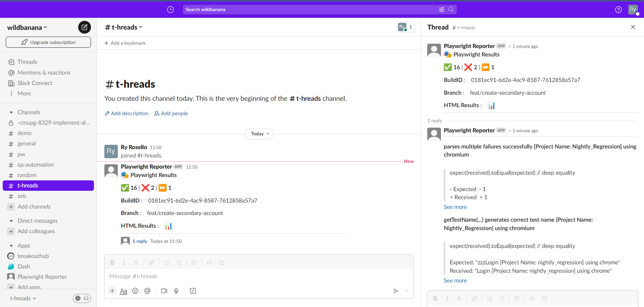This screenshot has width=644, height=307.
Task: Toggle strikethrough in channel message composer
Action: (x=136, y=263)
